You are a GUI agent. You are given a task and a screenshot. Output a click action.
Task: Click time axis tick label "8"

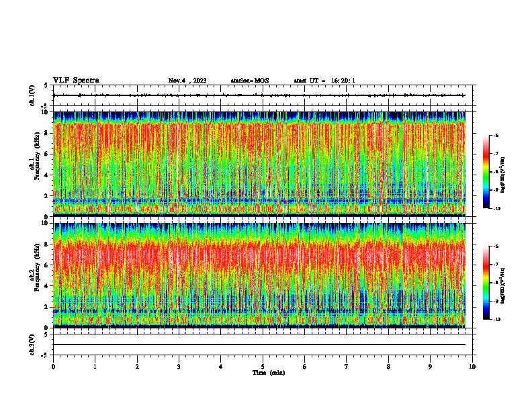pyautogui.click(x=388, y=367)
